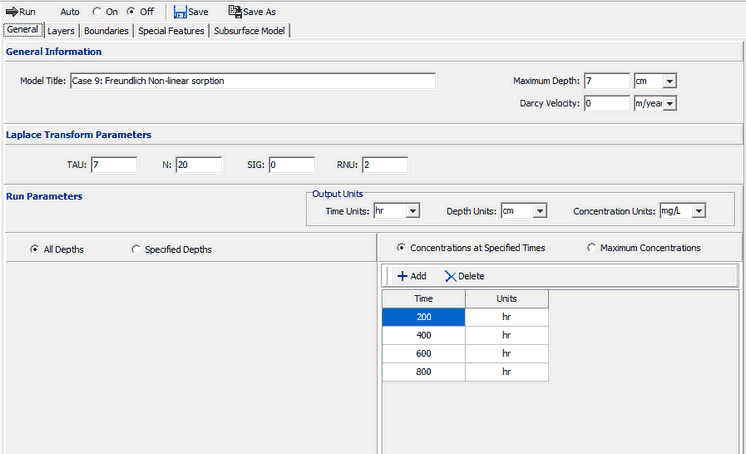Open the Special Features tab
Image resolution: width=746 pixels, height=454 pixels.
point(171,31)
